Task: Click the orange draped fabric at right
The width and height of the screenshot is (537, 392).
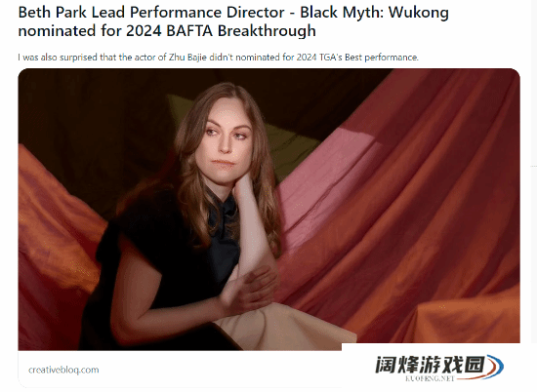Action: point(428,212)
